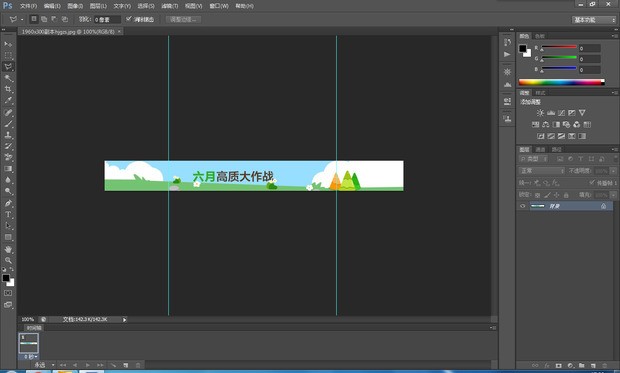Select the Rectangle shape tool
The height and width of the screenshot is (373, 620).
8,237
